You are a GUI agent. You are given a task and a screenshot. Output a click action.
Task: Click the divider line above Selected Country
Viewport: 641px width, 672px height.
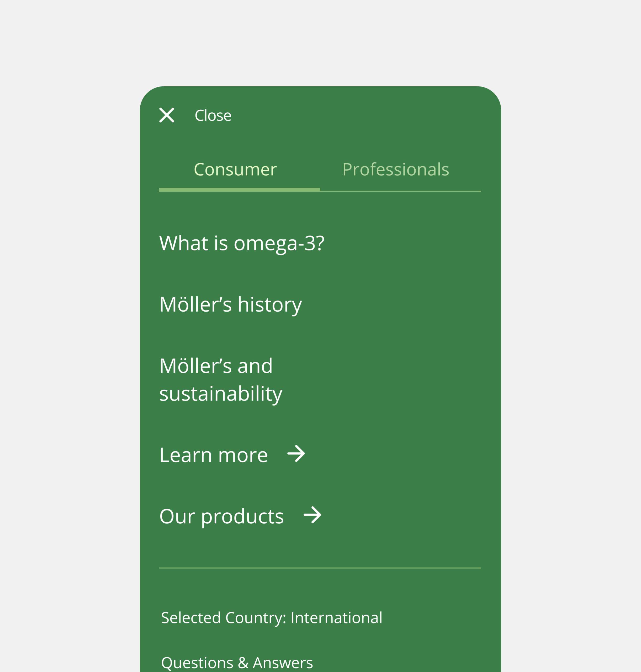click(x=320, y=568)
